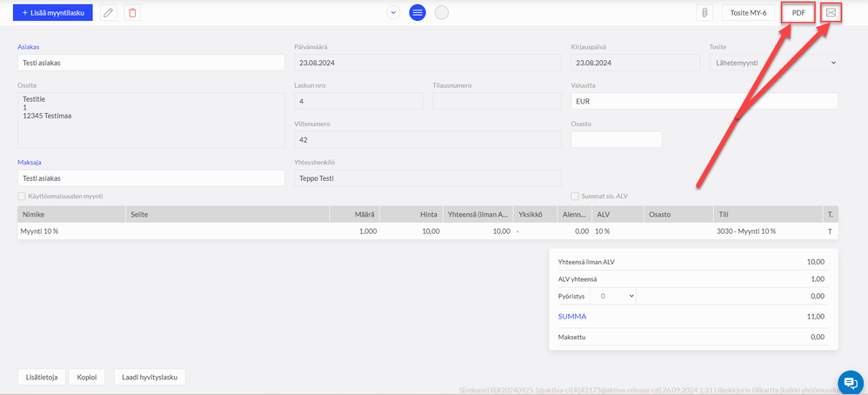The image size is (868, 395).
Task: Click the Määrä column header
Action: pyautogui.click(x=355, y=214)
